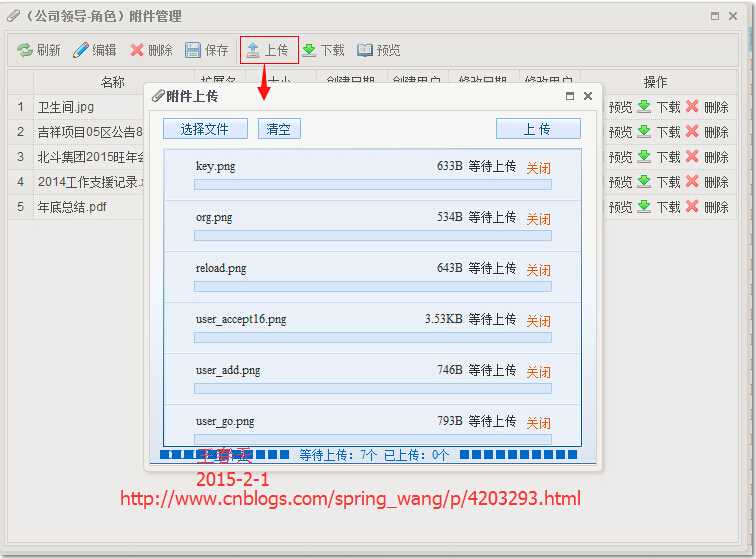756x559 pixels.
Task: Clear the queue with 清空 button
Action: click(x=279, y=129)
